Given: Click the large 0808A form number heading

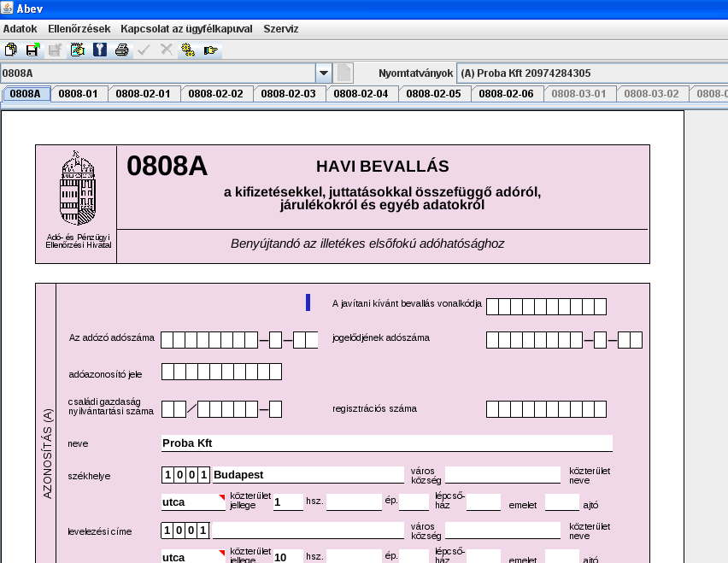Looking at the screenshot, I should tap(167, 165).
